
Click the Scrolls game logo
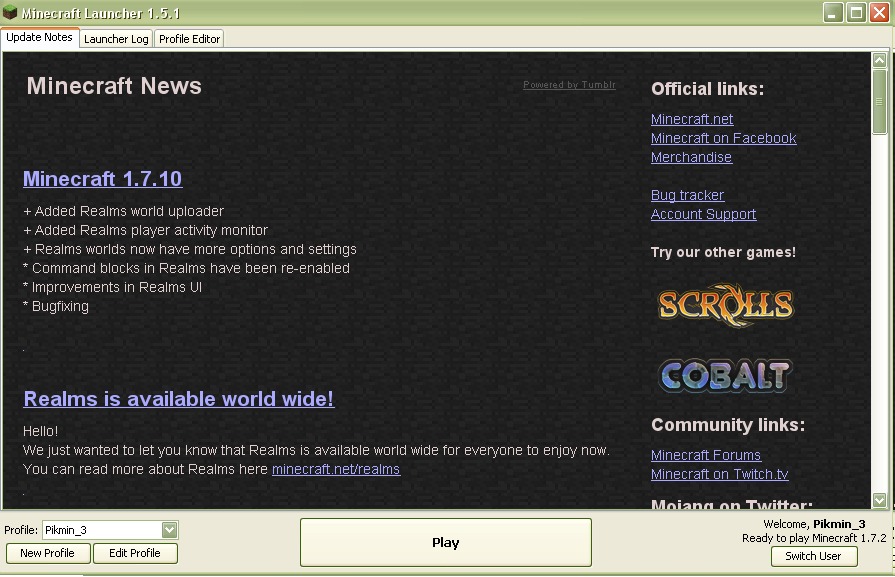click(725, 305)
